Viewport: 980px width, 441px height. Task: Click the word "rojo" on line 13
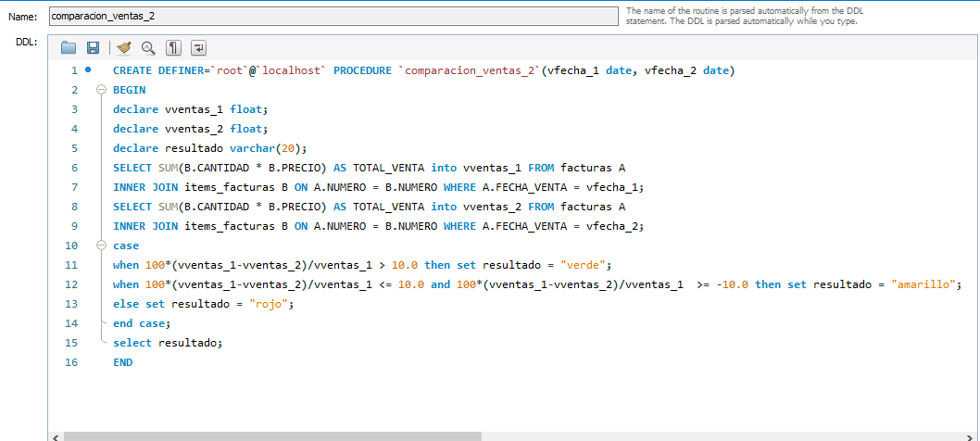point(268,304)
